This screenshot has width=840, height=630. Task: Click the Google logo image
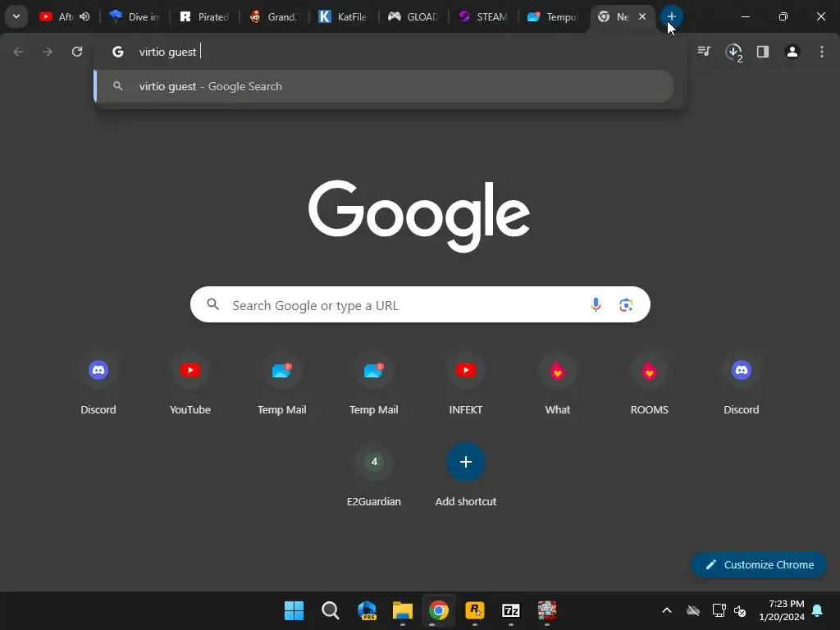[419, 216]
